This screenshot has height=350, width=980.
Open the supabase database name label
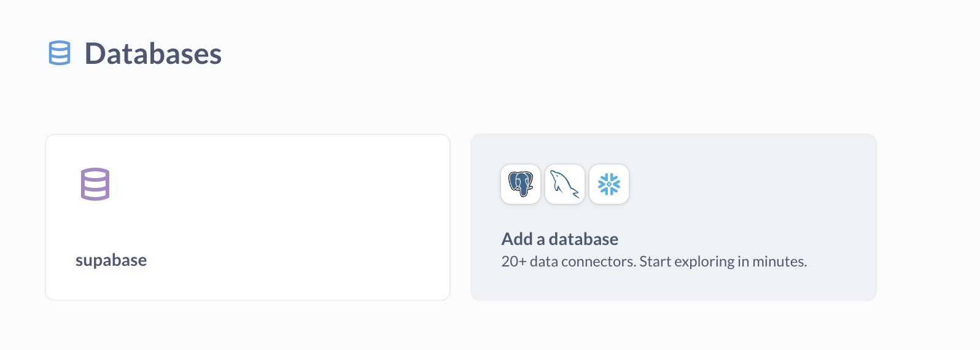click(111, 260)
